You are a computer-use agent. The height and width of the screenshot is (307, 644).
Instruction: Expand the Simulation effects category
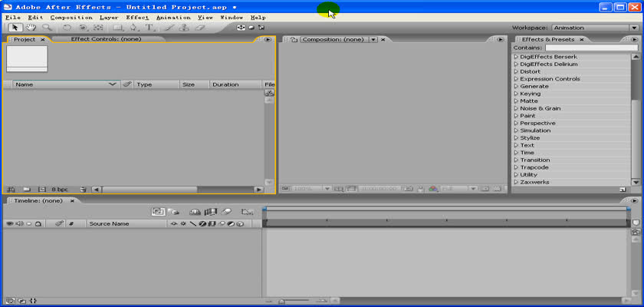click(516, 130)
